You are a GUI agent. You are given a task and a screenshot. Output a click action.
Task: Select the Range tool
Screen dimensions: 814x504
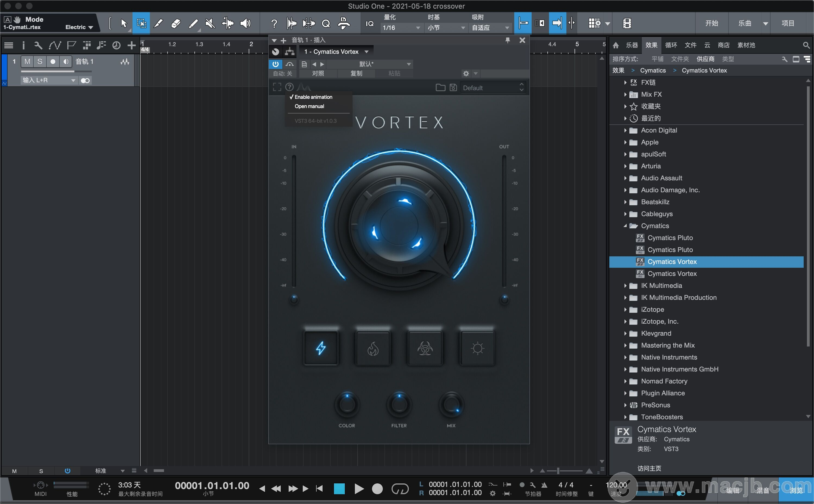pos(141,23)
